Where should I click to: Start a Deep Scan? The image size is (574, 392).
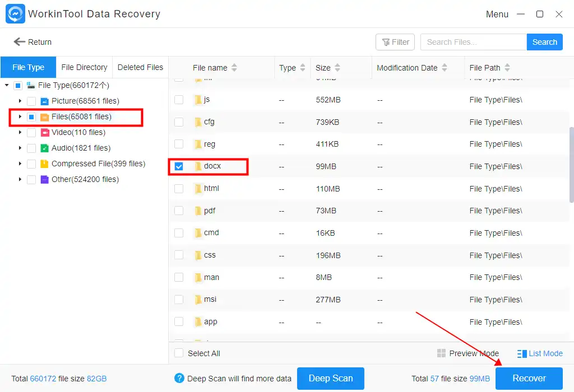click(331, 379)
